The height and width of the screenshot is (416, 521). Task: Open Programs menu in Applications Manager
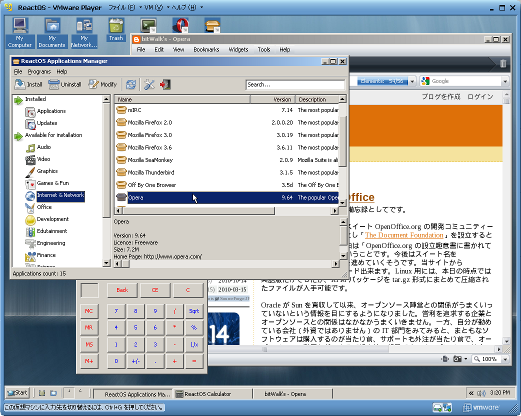[39, 72]
